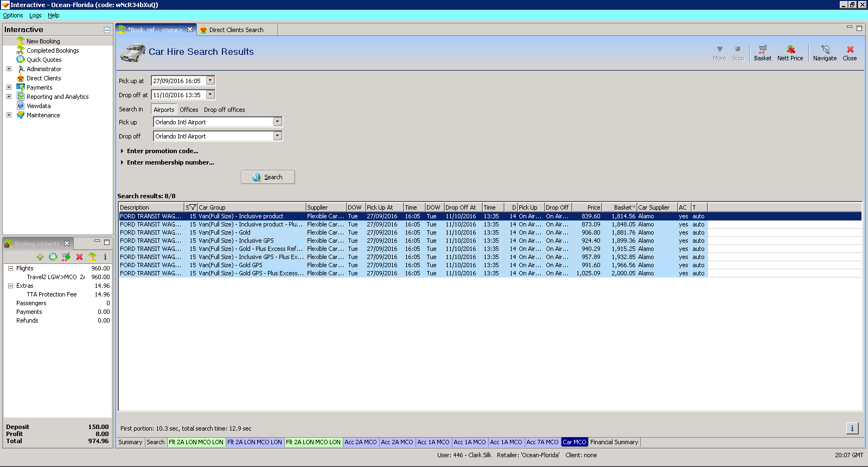Screen dimensions: 868x467
Task: Click the Nett Price toolbar icon
Action: (x=790, y=53)
